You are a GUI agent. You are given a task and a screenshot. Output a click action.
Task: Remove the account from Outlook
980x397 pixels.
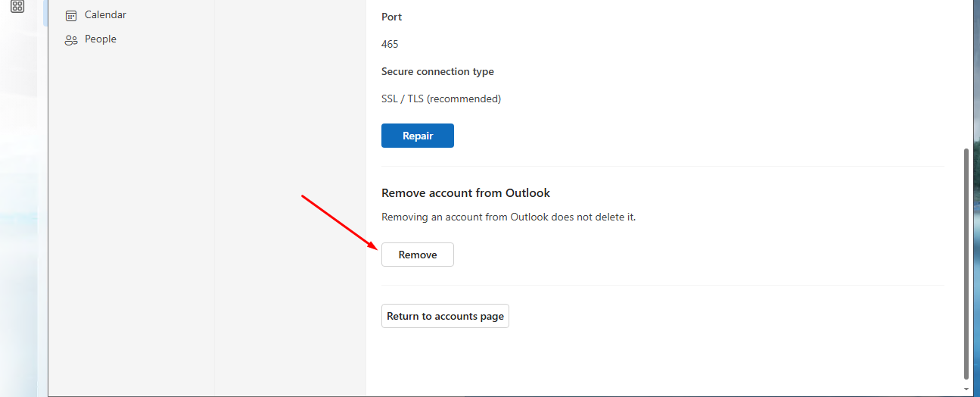click(x=417, y=255)
